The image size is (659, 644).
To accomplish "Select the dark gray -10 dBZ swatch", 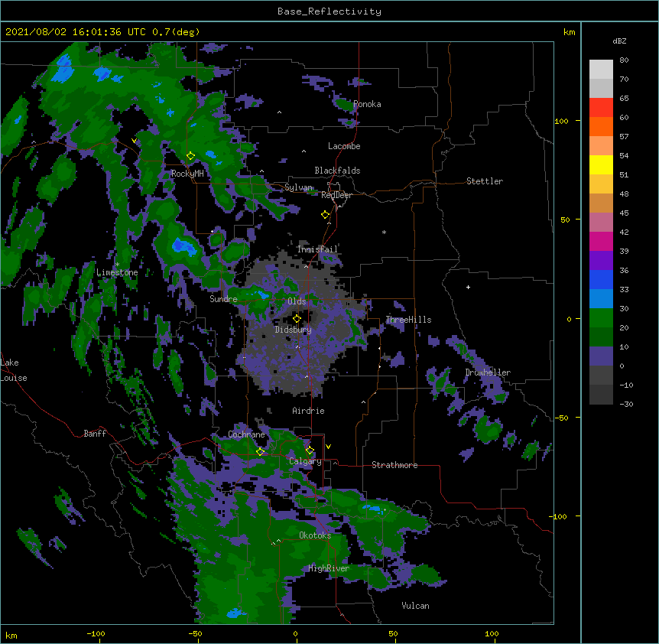I will (x=601, y=395).
